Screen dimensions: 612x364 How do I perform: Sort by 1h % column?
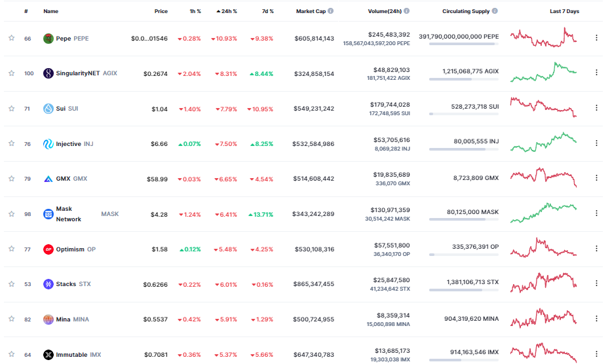tap(195, 11)
